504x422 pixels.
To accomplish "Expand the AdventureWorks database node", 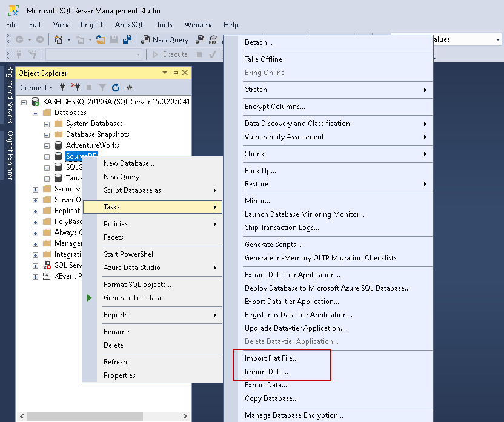I will [x=47, y=145].
